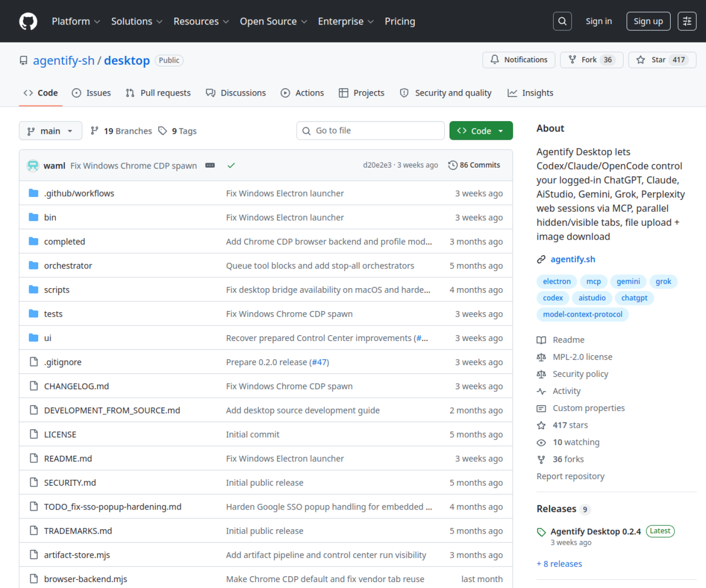Open commit hash d20e2e3
Screen dimensions: 706x588
377,165
